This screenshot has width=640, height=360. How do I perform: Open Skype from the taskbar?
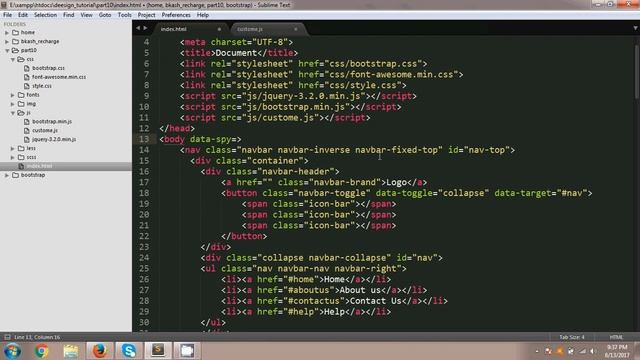coord(129,351)
